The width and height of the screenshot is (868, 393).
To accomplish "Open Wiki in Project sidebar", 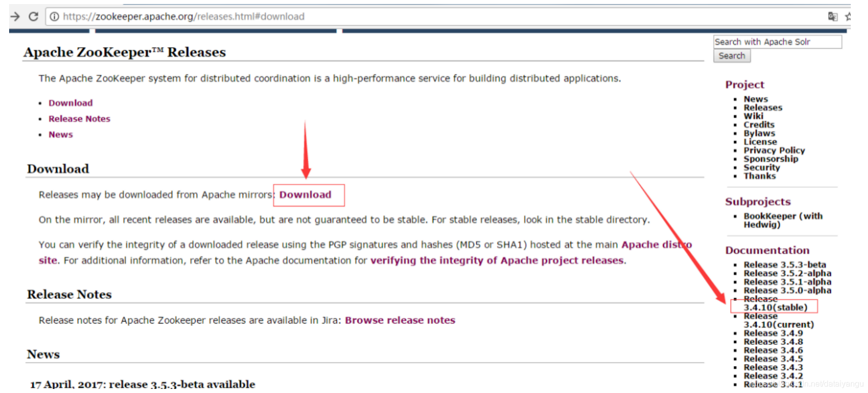I will click(753, 116).
